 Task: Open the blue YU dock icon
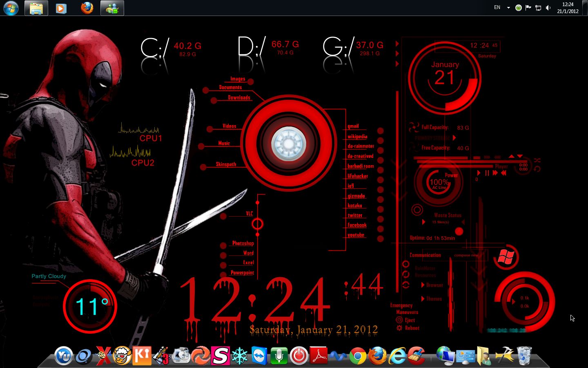(x=64, y=355)
